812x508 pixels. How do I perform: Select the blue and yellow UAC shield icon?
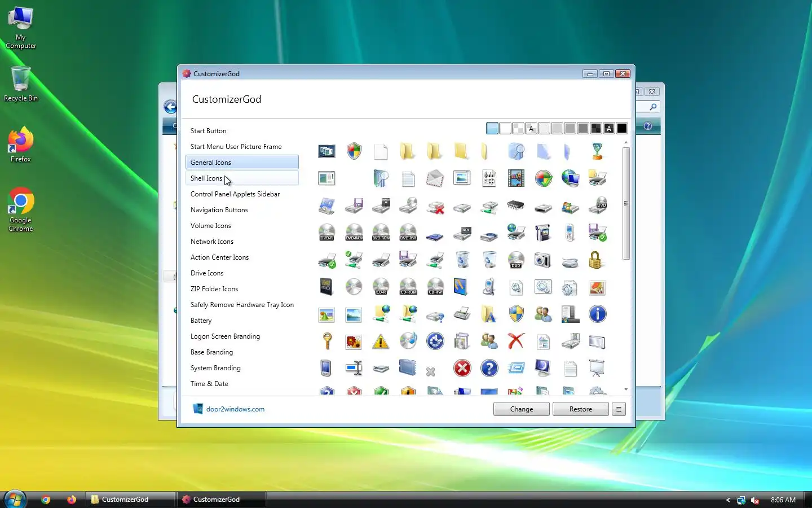point(516,314)
